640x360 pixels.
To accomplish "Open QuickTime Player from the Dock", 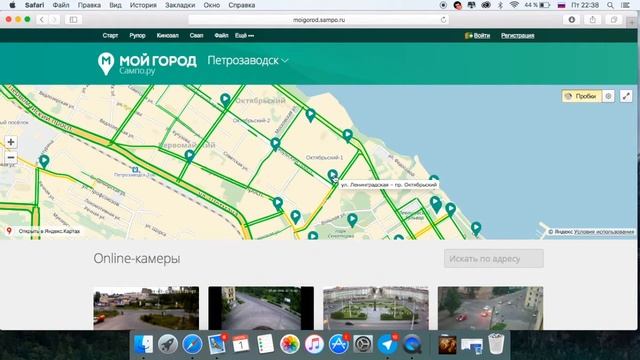I will 411,344.
